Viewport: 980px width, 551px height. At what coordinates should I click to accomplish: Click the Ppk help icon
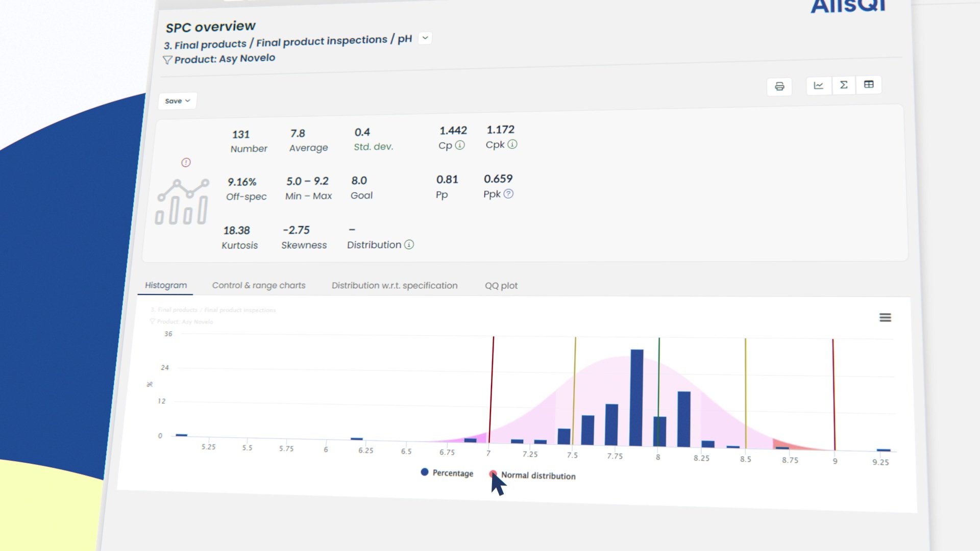(x=508, y=194)
